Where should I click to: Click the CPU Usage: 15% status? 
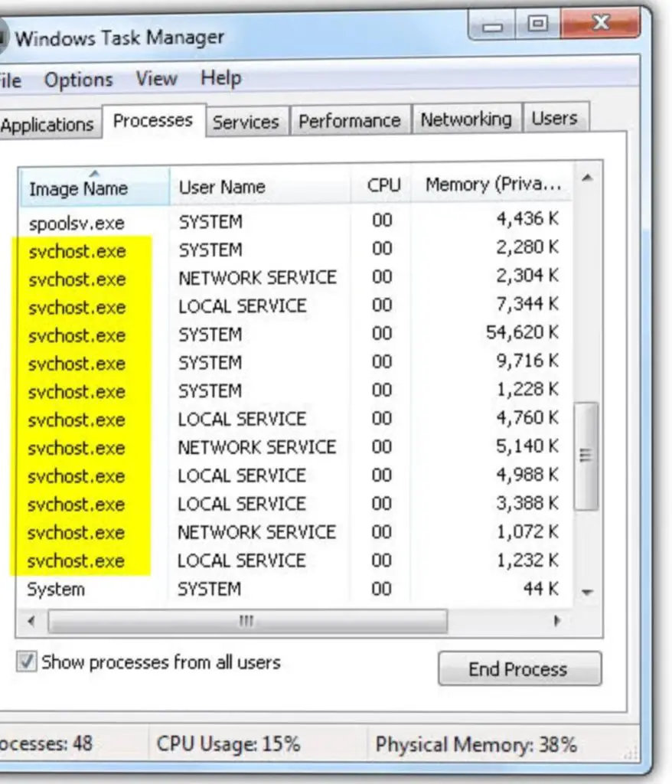pos(228,743)
